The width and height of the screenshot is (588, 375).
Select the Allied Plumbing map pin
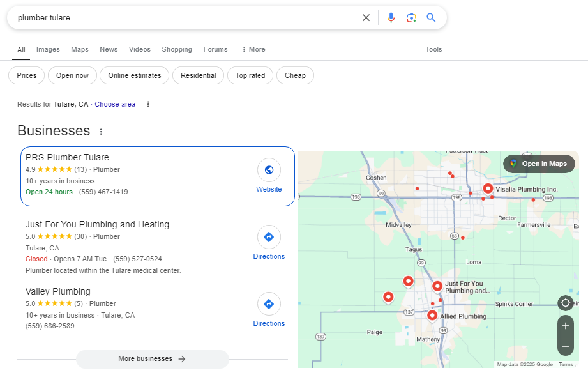pyautogui.click(x=432, y=316)
